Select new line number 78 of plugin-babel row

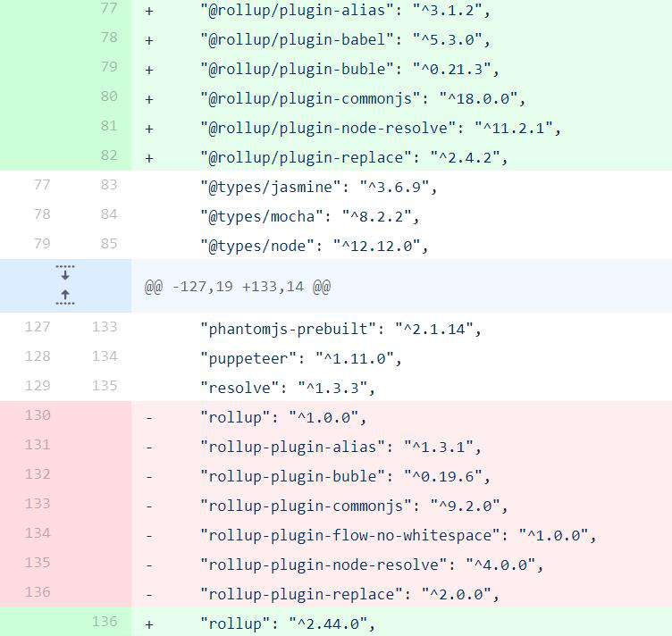pyautogui.click(x=109, y=38)
